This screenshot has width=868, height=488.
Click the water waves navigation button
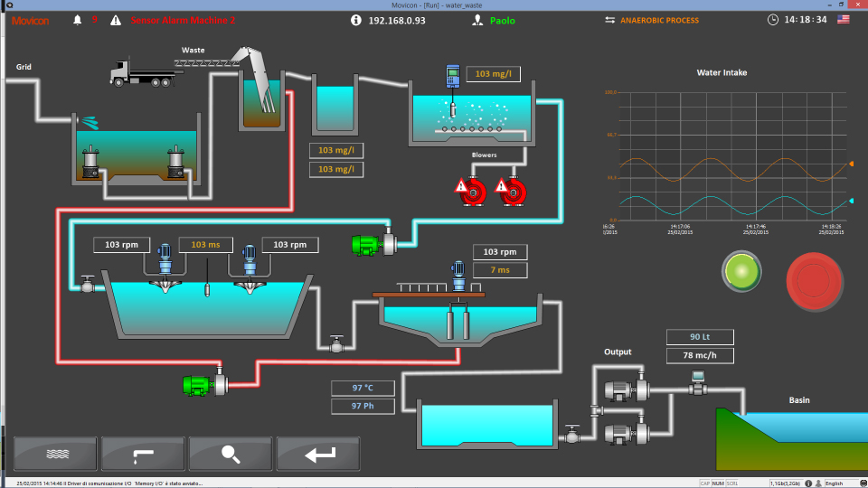pos(55,454)
